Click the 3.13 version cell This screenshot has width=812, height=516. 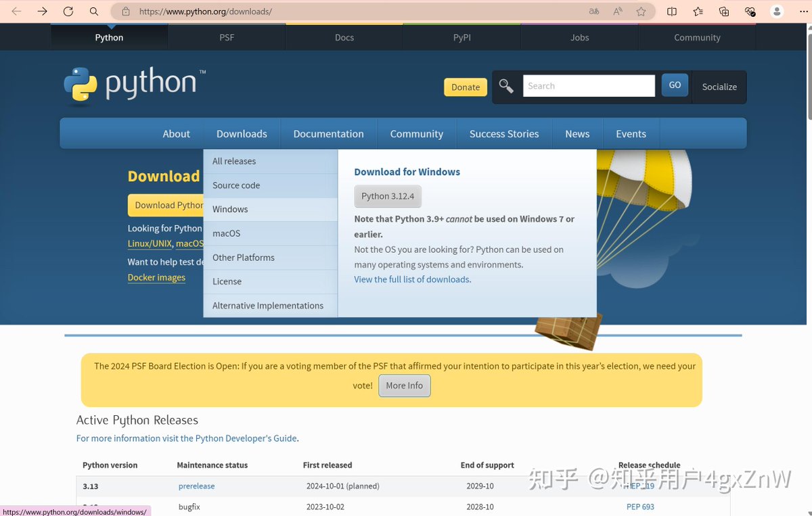tap(91, 486)
